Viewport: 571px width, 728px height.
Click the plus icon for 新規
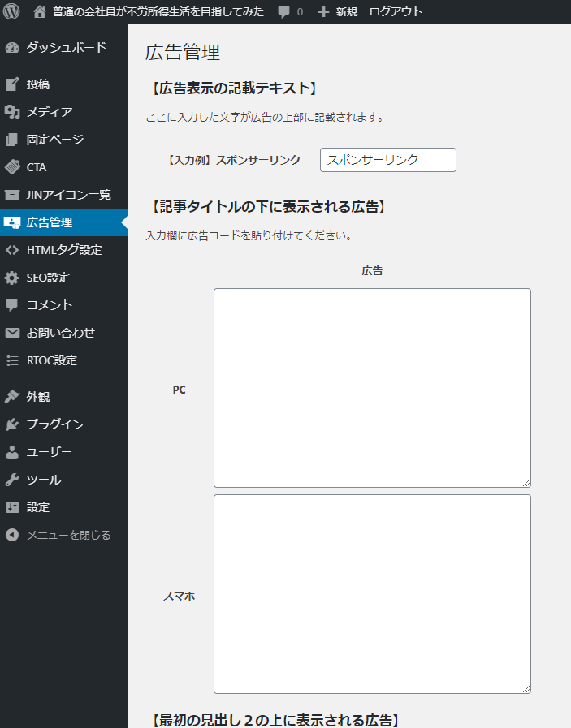tap(323, 12)
